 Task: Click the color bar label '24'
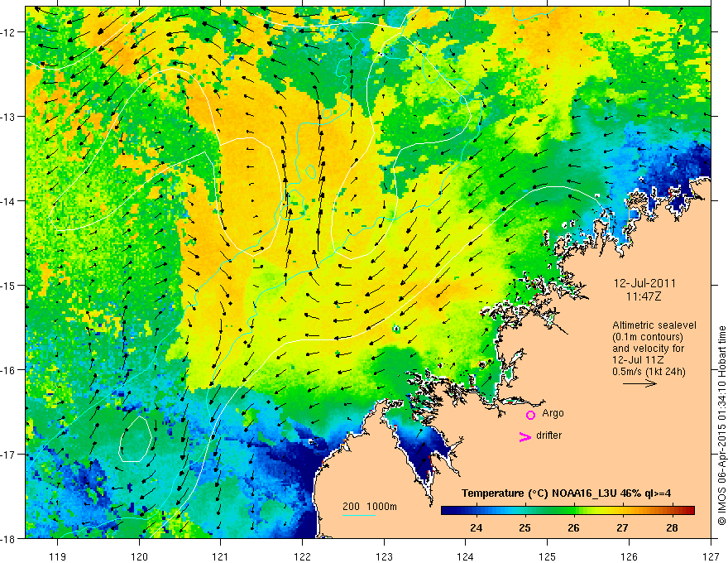pos(476,527)
